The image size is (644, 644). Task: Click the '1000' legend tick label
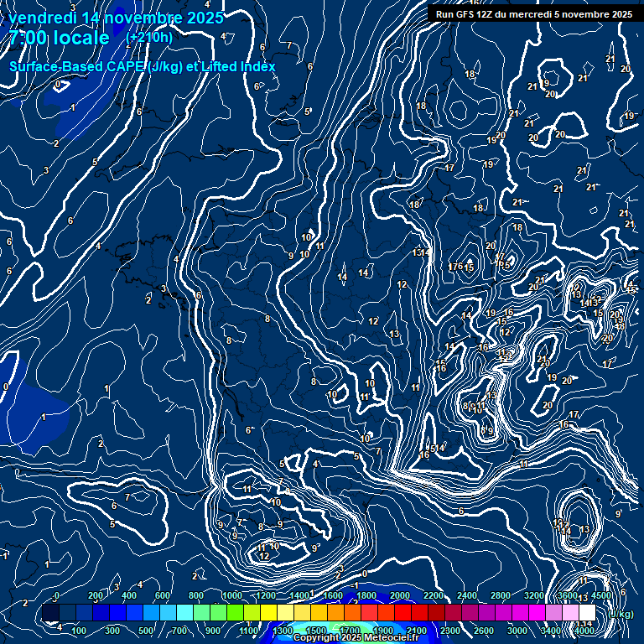[232, 595]
